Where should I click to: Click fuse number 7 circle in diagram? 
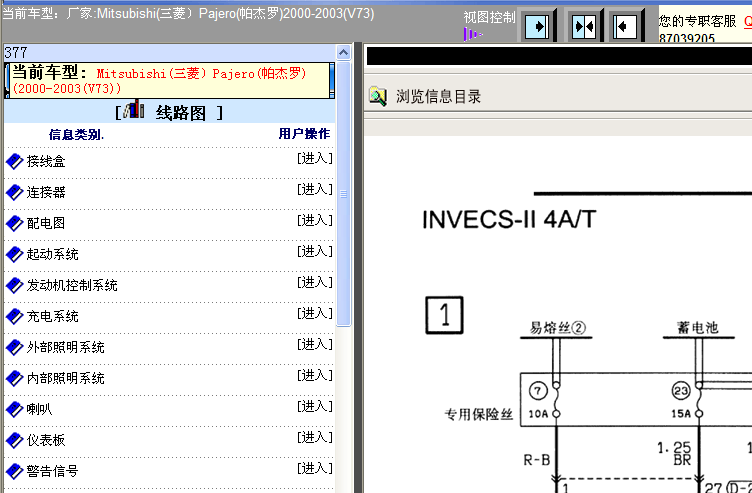point(538,391)
